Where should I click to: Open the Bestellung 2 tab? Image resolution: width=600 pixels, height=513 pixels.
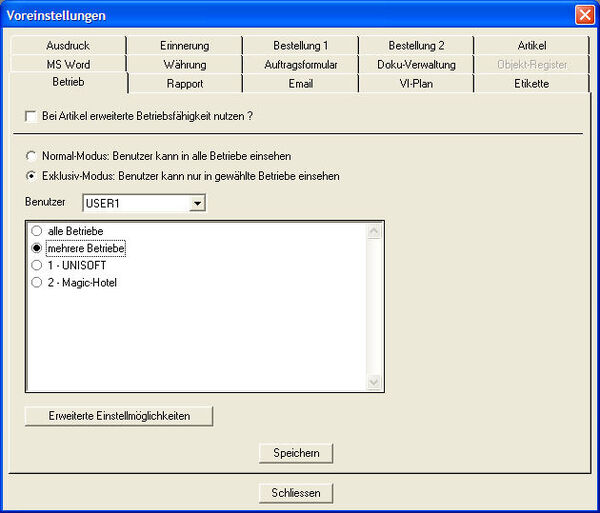416,46
